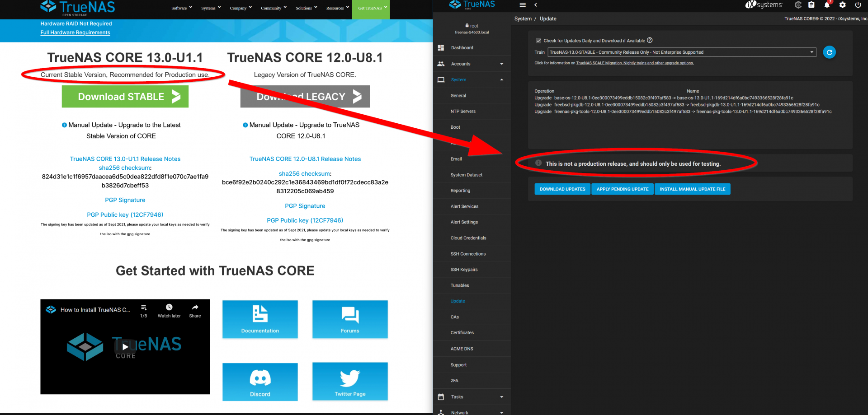Click the Accounts people icon
Image resolution: width=868 pixels, height=415 pixels.
point(441,64)
